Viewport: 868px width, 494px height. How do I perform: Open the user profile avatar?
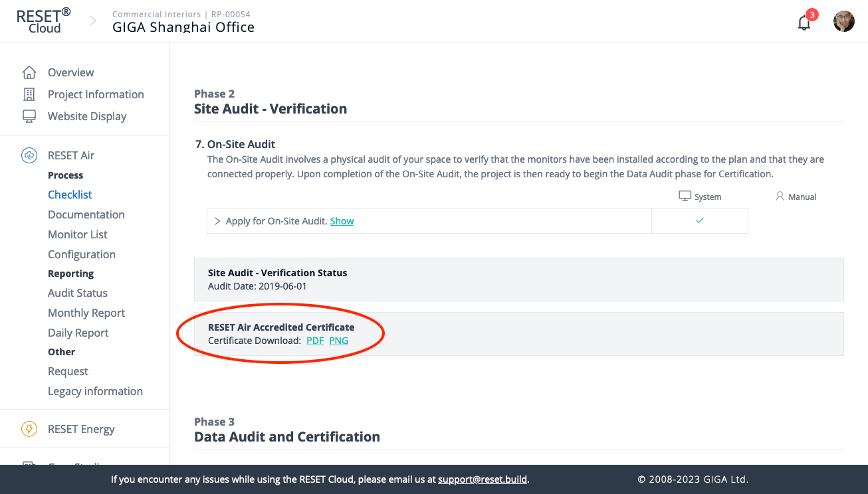(844, 21)
